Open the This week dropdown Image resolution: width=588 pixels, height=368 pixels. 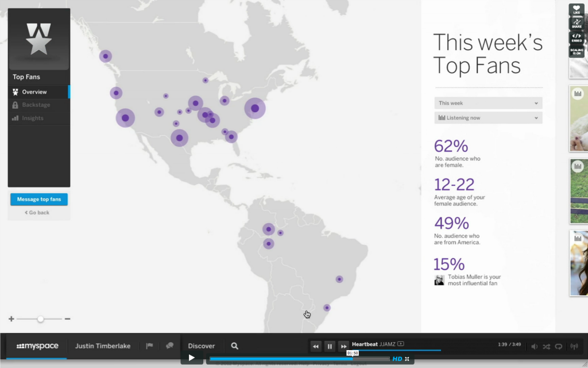click(x=488, y=103)
